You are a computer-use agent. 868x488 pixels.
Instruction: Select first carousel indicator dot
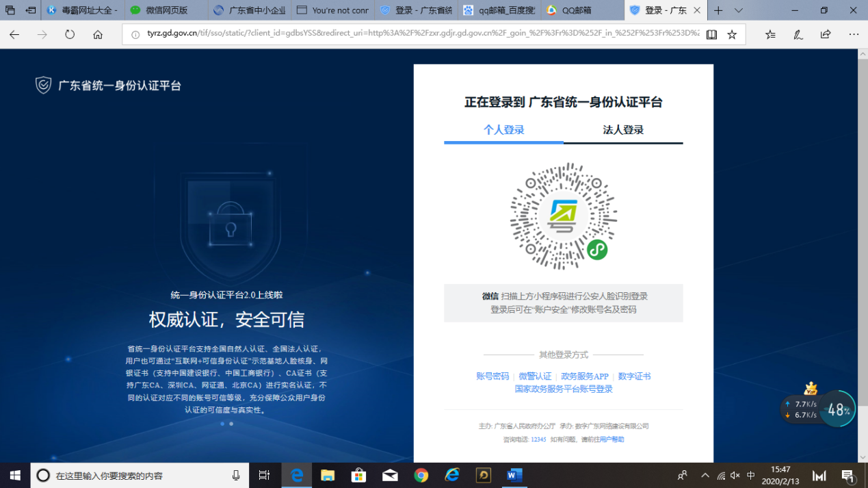(x=222, y=424)
